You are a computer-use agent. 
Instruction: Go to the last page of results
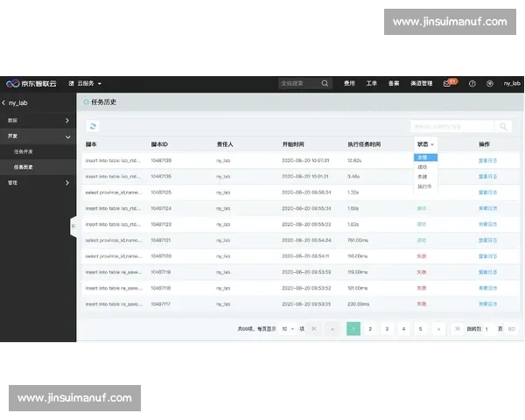click(458, 329)
